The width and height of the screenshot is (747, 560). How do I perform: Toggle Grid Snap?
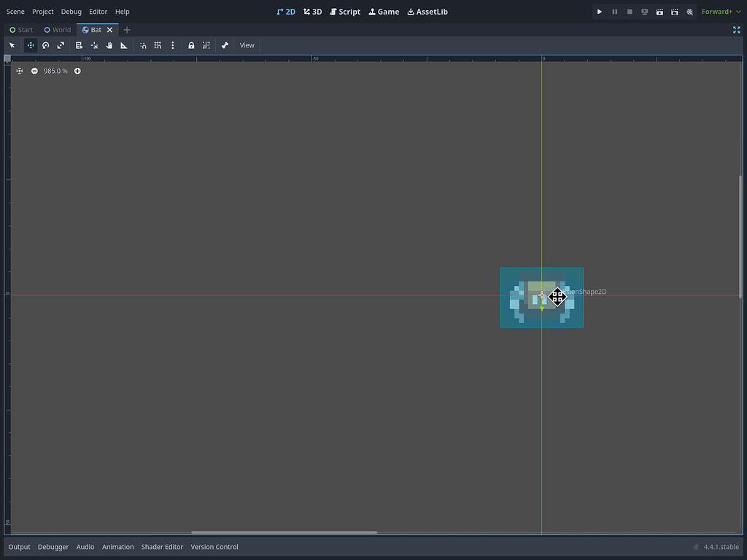click(158, 45)
